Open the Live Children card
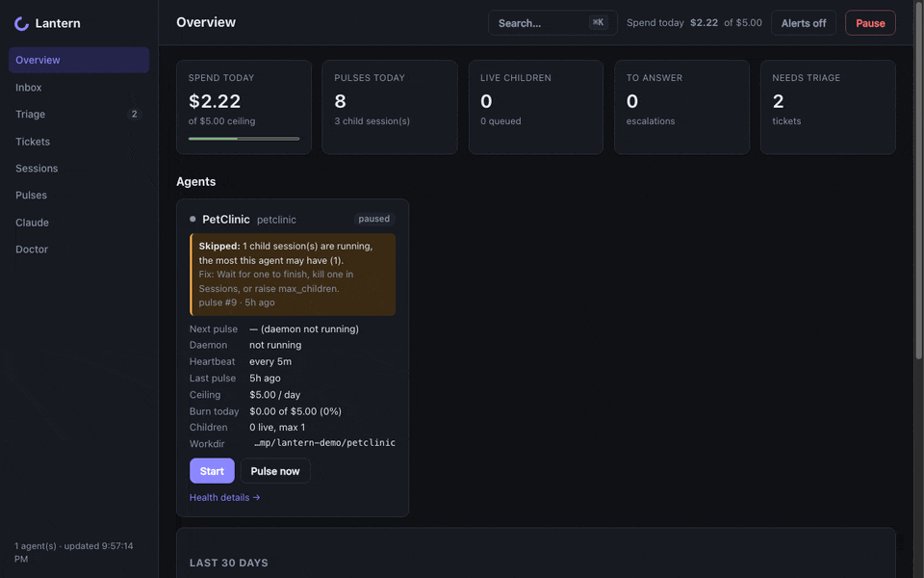924x578 pixels. 536,107
